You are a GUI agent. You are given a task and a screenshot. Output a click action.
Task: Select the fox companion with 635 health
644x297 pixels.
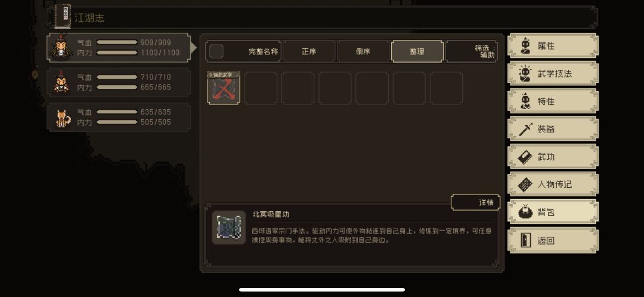tap(119, 117)
